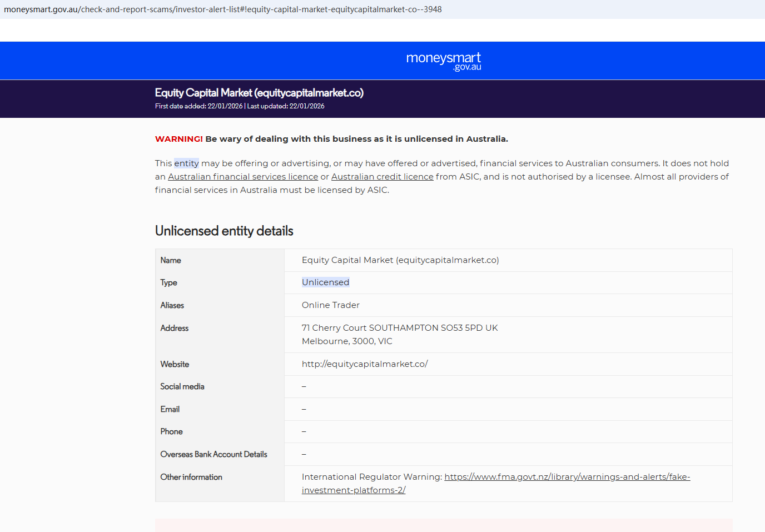
Task: Click the red WARNING! label
Action: (179, 139)
